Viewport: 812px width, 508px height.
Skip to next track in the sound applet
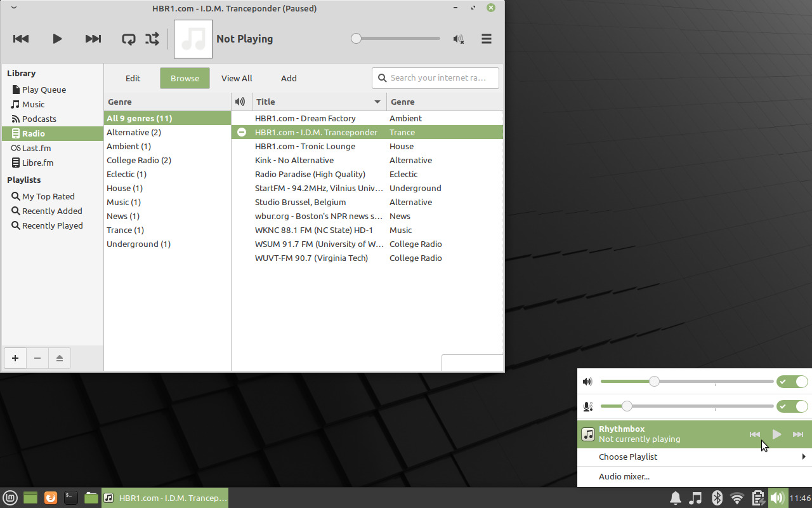(798, 434)
